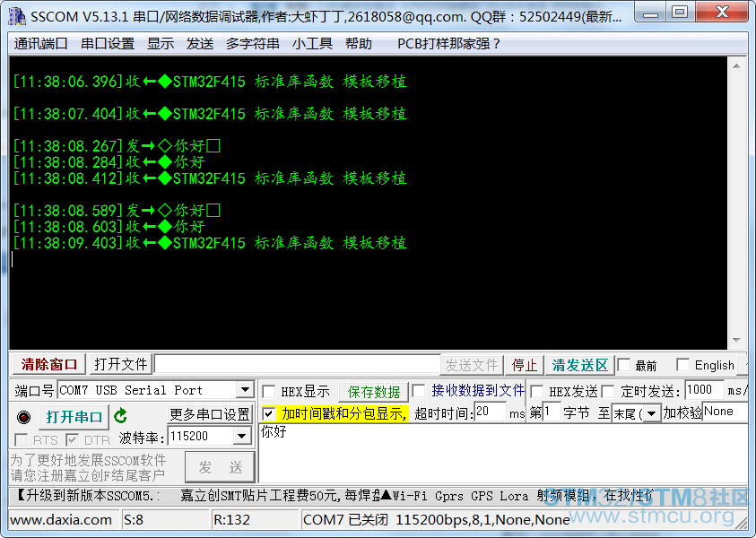
Task: Click the sent 你好 line at 11:38:08.267
Action: coord(117,145)
